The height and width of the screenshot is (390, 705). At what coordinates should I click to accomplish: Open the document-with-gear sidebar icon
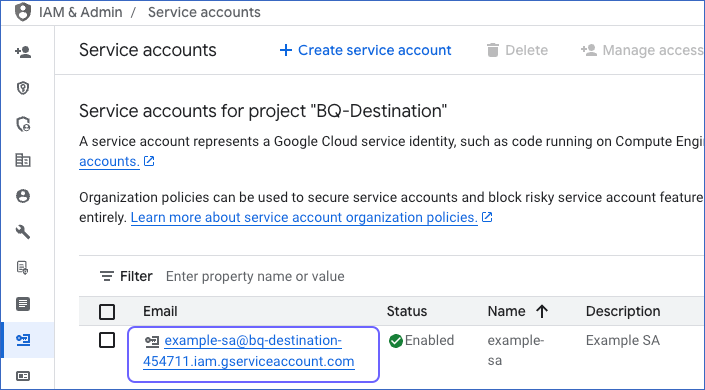click(23, 268)
